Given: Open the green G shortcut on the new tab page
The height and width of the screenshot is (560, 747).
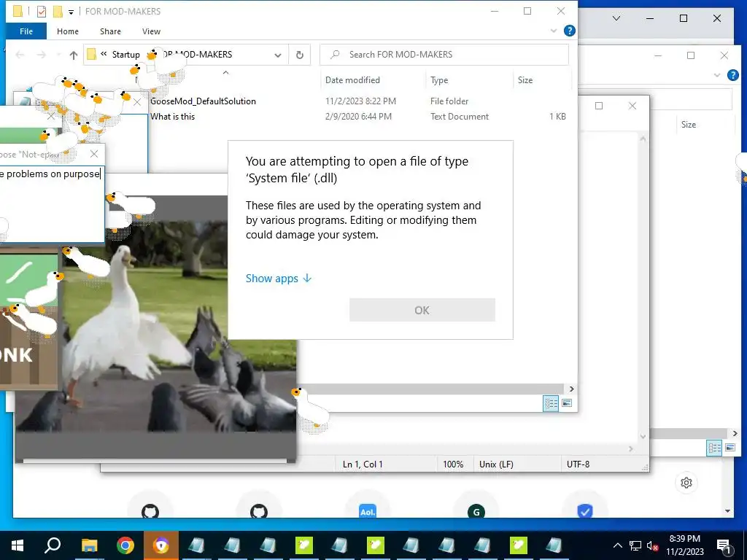Looking at the screenshot, I should pos(476,511).
